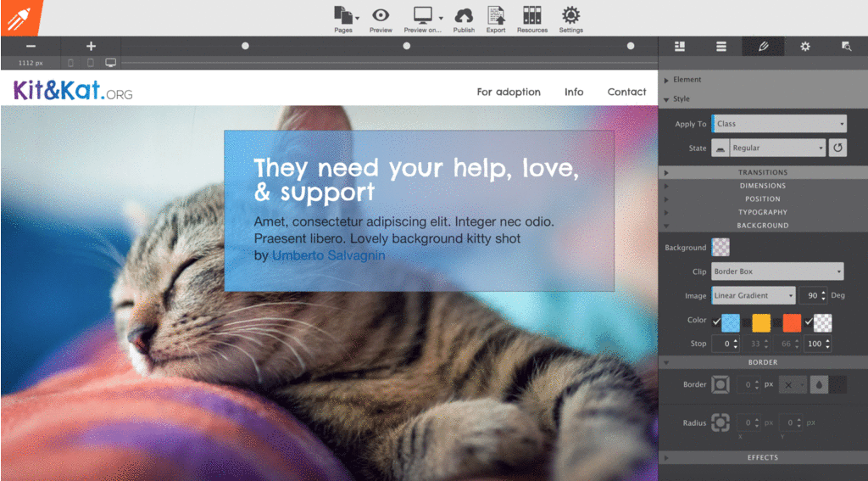Click the For adoption nav link
The height and width of the screenshot is (481, 868).
pos(508,92)
